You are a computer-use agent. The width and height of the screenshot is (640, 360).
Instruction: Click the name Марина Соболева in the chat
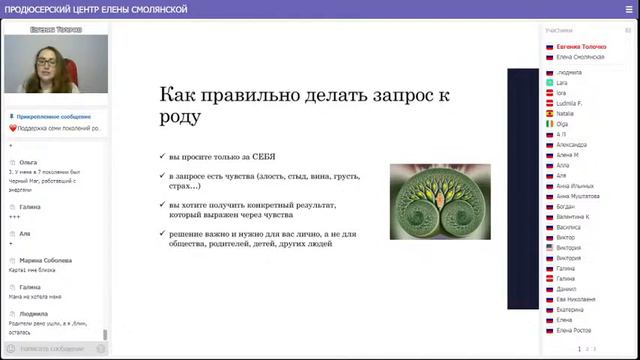coord(46,260)
